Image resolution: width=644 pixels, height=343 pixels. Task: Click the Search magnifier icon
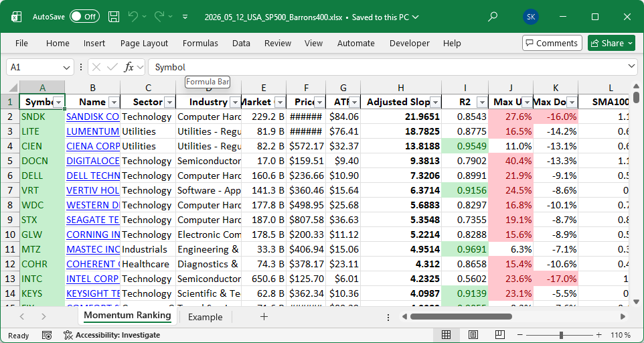pyautogui.click(x=493, y=17)
